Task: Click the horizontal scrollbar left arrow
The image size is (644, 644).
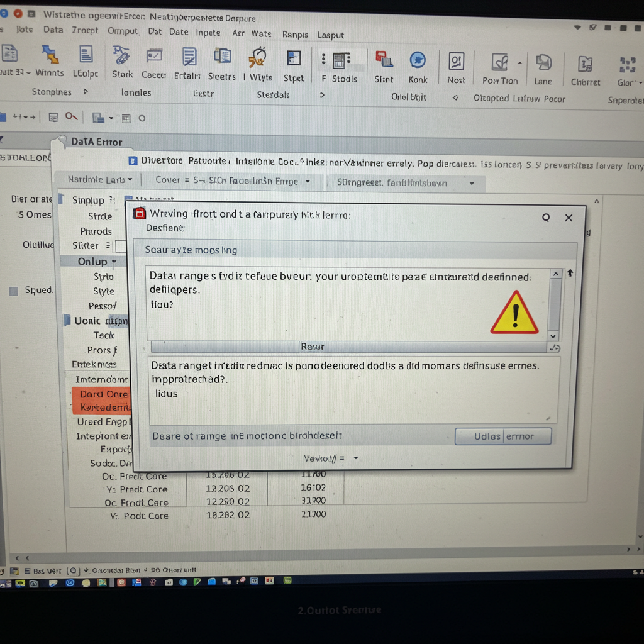Action: (17, 558)
